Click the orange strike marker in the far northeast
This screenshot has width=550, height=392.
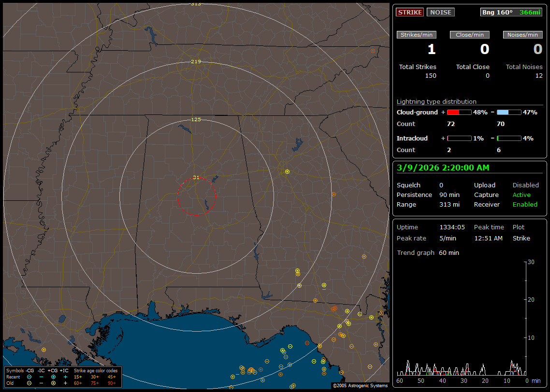373,51
